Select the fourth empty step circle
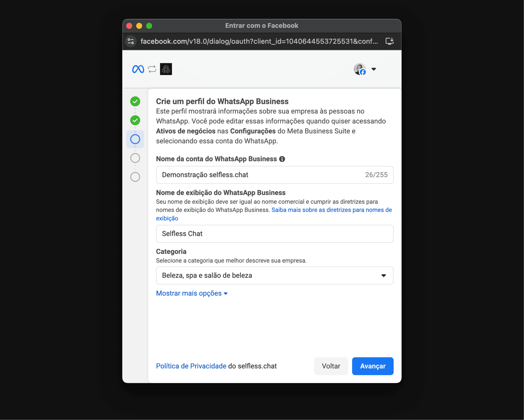Viewport: 524px width, 420px height. (135, 158)
